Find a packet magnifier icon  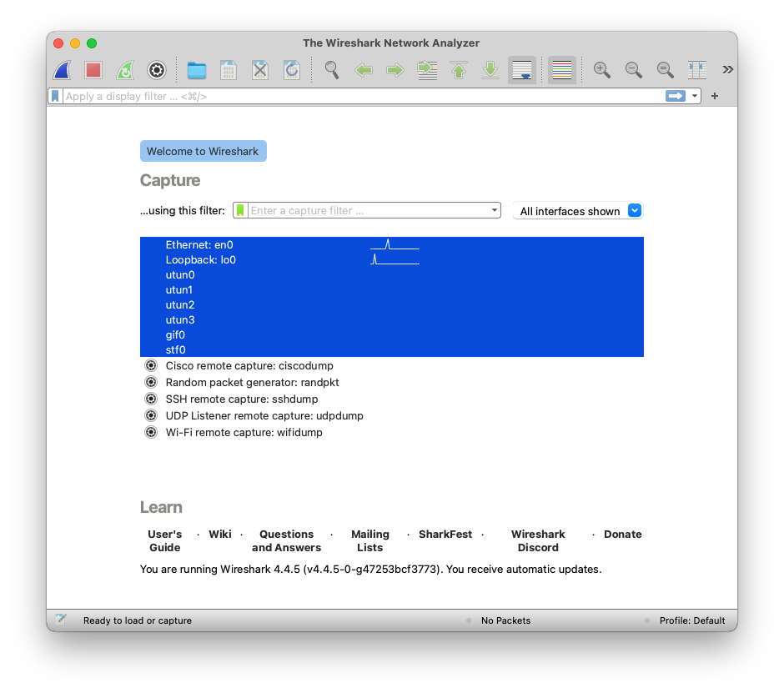331,70
